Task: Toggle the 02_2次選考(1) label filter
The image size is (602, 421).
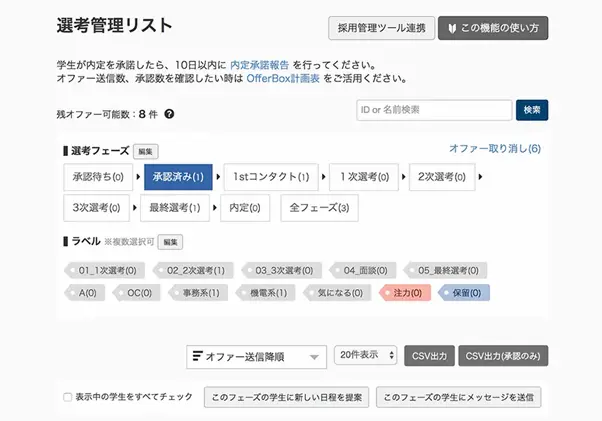Action: pyautogui.click(x=196, y=270)
